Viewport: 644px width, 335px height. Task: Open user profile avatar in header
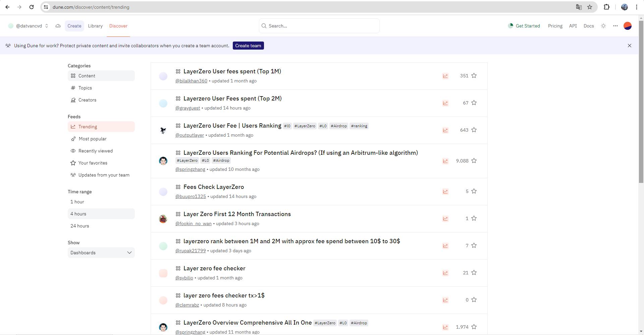pos(628,26)
